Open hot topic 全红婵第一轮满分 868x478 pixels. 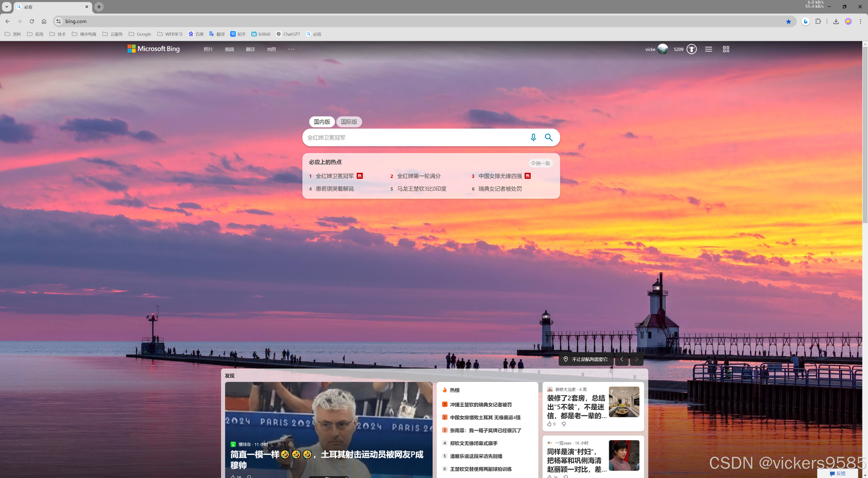coord(418,176)
